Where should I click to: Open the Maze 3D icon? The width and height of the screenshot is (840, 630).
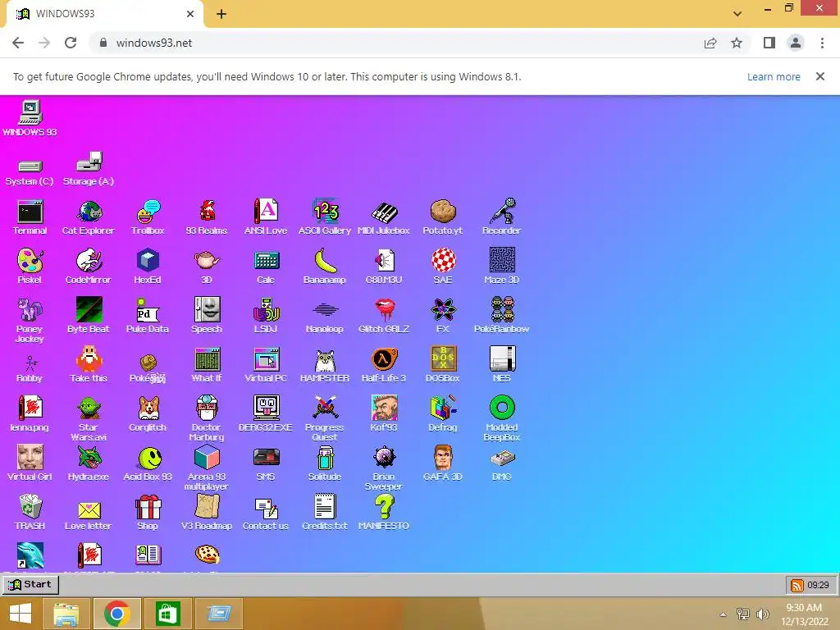(501, 267)
